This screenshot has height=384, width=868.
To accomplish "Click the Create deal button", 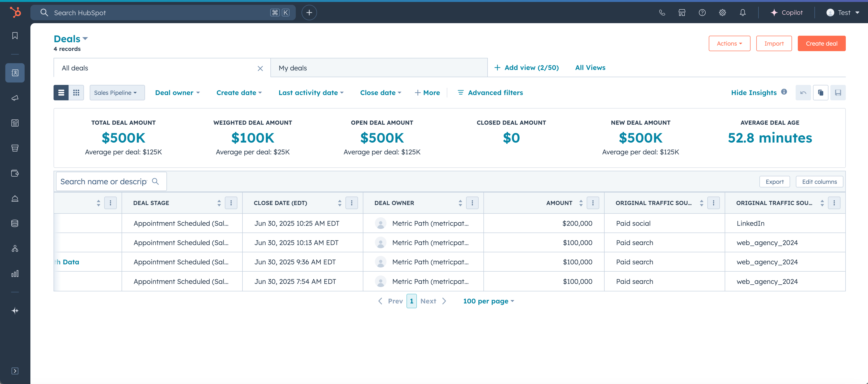I will 821,43.
